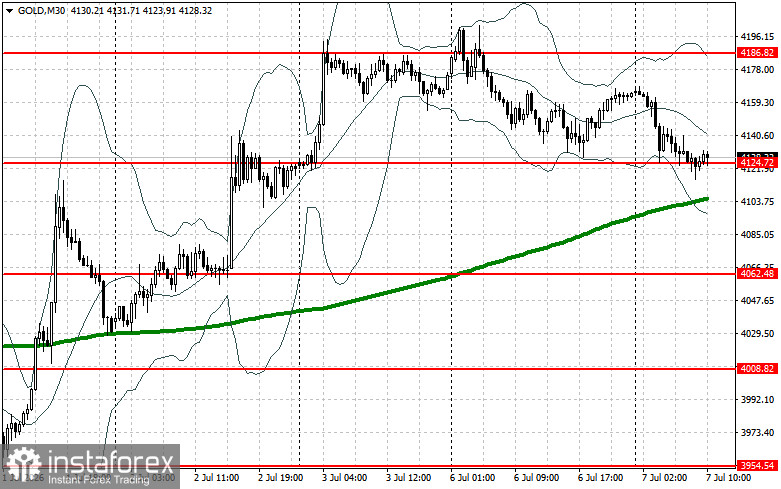This screenshot has width=781, height=489.
Task: Select the 3954.54 red price level label
Action: coord(757,466)
